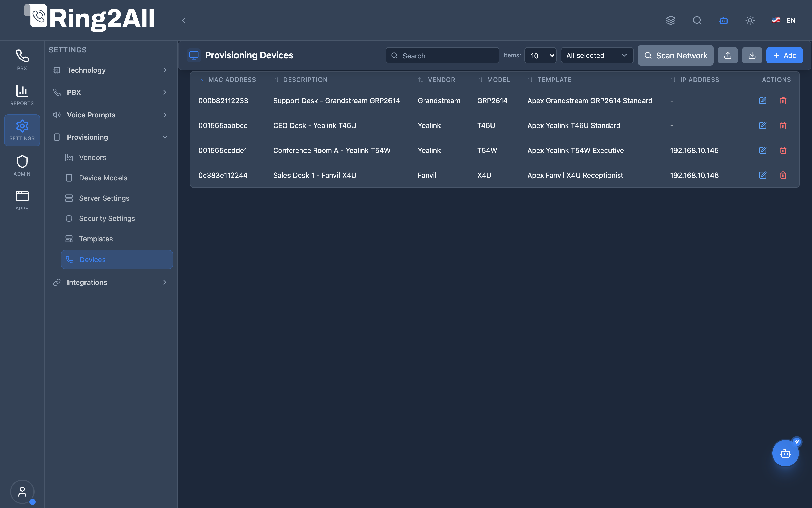Screen dimensions: 812x508
Task: Open the Items per page dropdown
Action: pyautogui.click(x=540, y=55)
